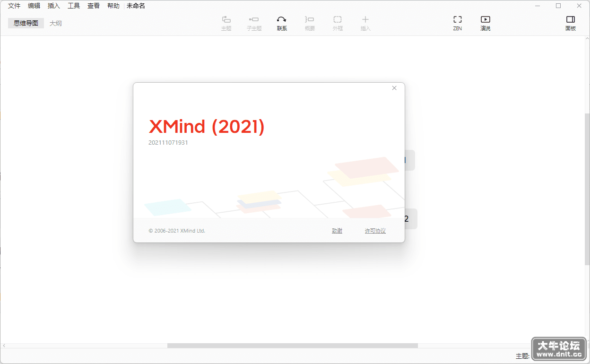Open the 许可协议 license agreement link

pos(375,231)
